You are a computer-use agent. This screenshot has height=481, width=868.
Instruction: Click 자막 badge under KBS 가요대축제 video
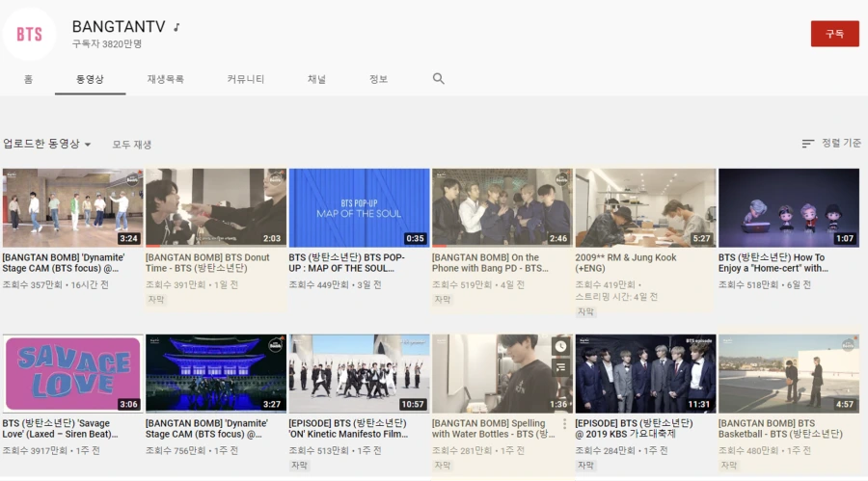(585, 465)
